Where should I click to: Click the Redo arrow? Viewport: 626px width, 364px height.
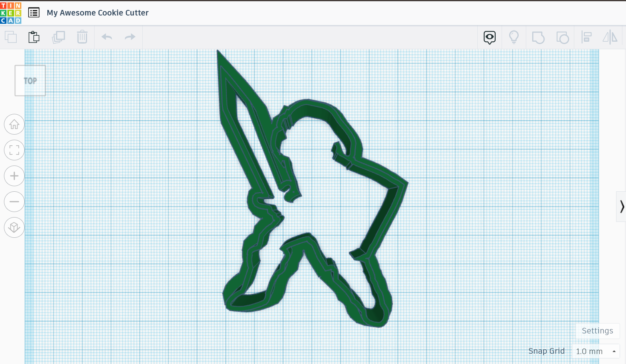tap(130, 37)
